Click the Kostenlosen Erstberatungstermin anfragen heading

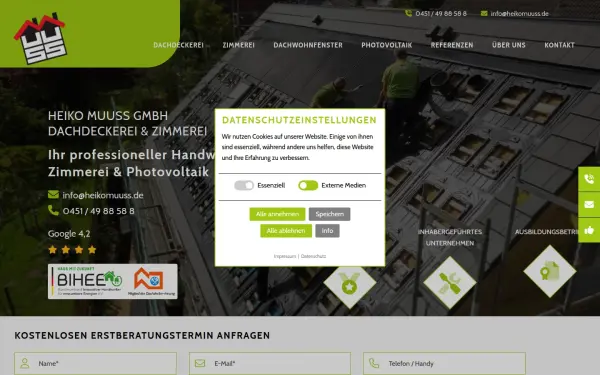[142, 336]
